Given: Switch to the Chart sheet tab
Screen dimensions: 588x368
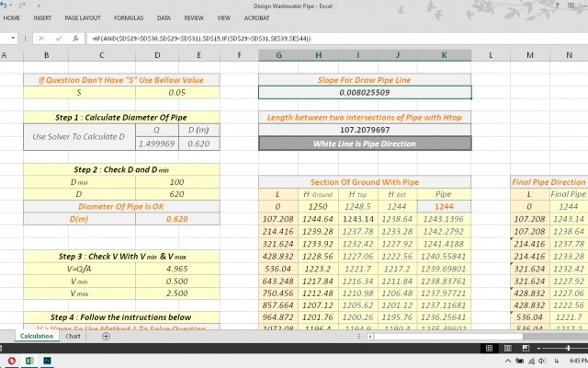Looking at the screenshot, I should click(x=73, y=336).
